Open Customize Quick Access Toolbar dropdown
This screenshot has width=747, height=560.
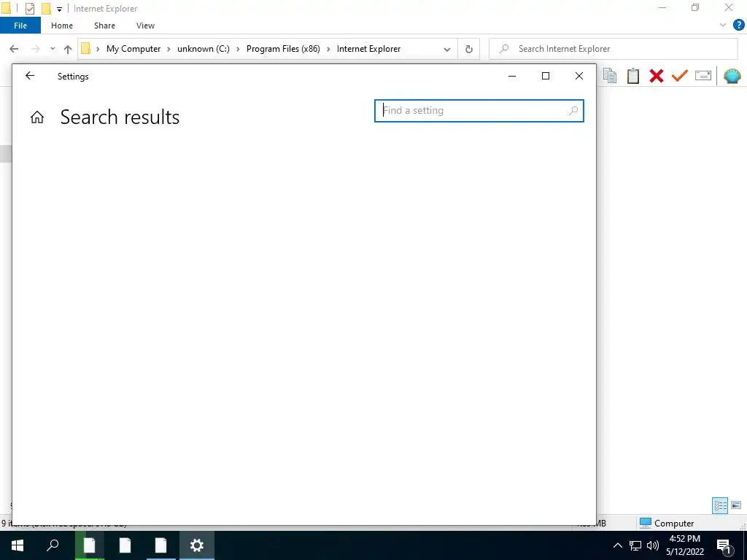[59, 9]
